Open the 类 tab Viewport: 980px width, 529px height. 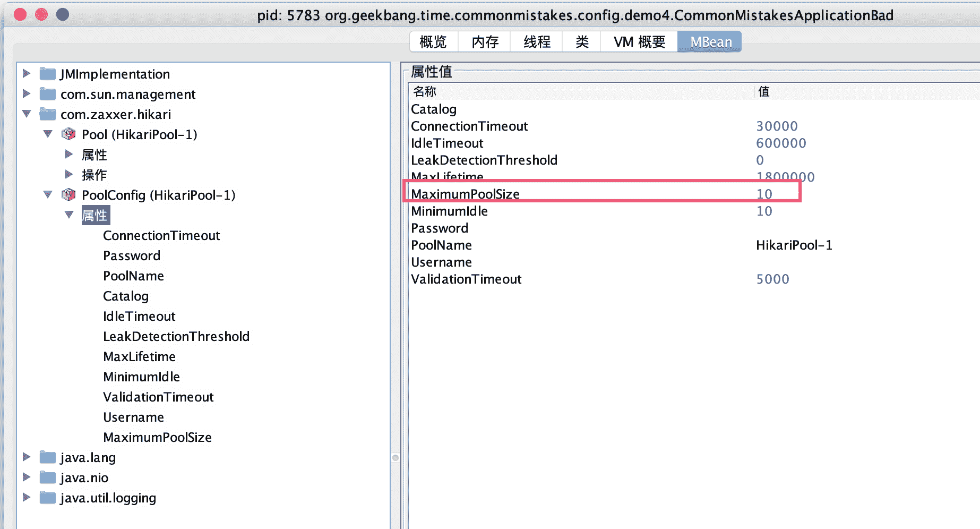(x=582, y=42)
